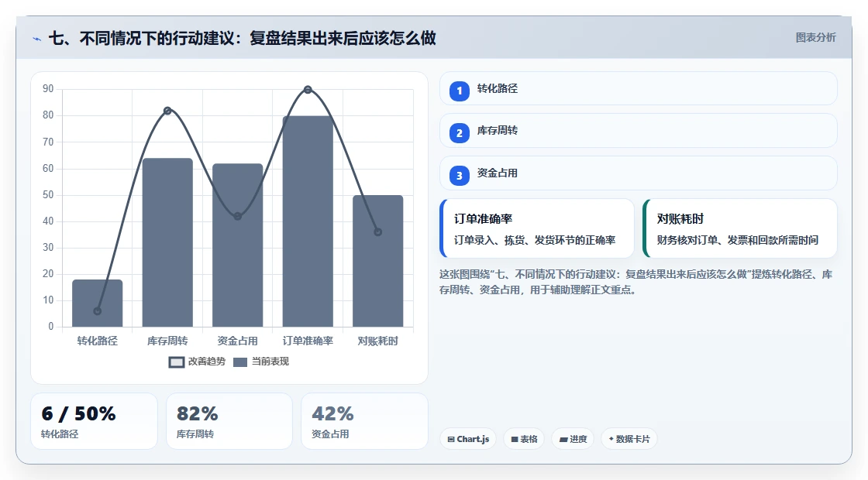
Task: Click the 订单准确率 x-axis label
Action: pyautogui.click(x=308, y=341)
